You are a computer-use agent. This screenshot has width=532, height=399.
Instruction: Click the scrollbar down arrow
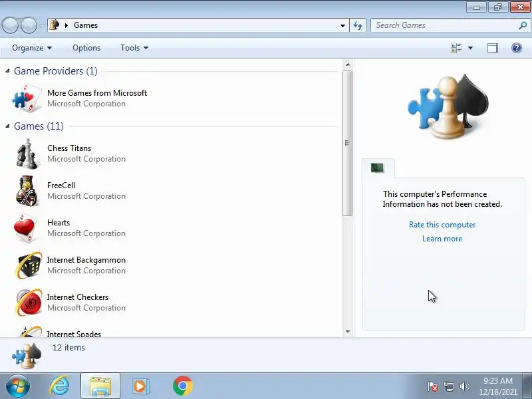[348, 331]
